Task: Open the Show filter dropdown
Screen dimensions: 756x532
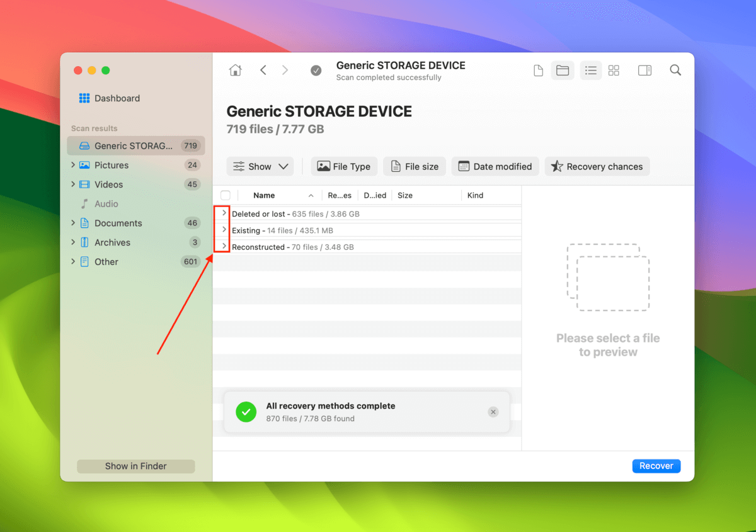Action: point(260,166)
